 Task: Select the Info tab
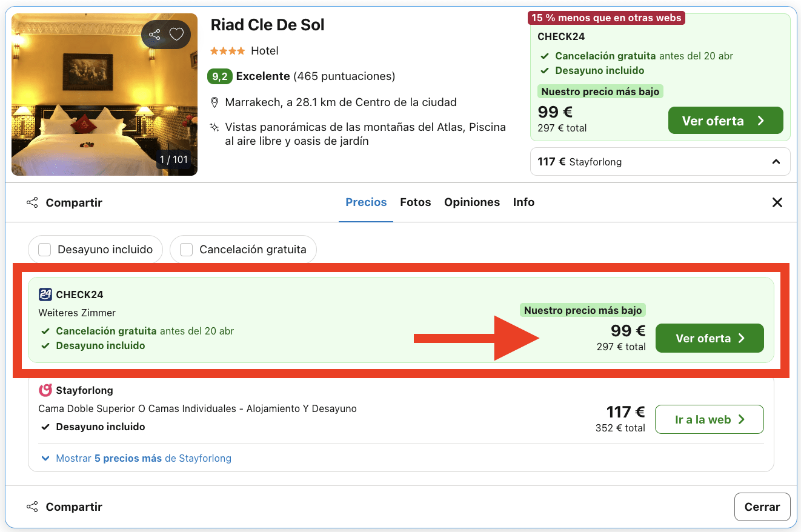[523, 202]
